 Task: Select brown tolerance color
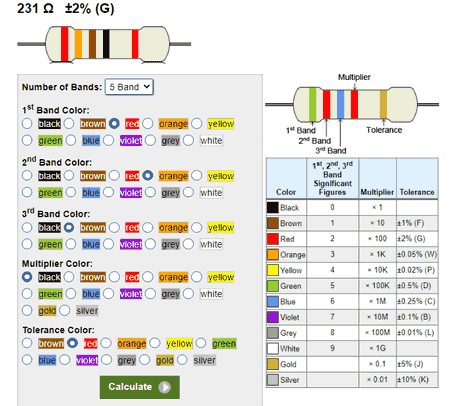[x=27, y=343]
